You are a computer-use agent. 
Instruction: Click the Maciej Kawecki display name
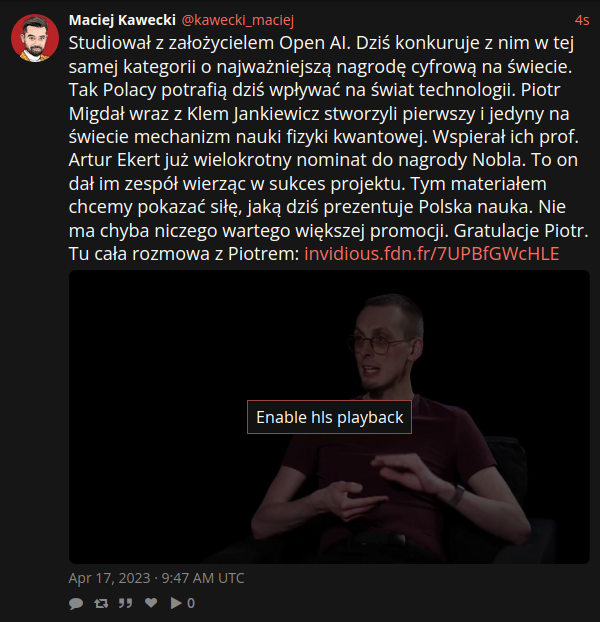click(x=122, y=20)
